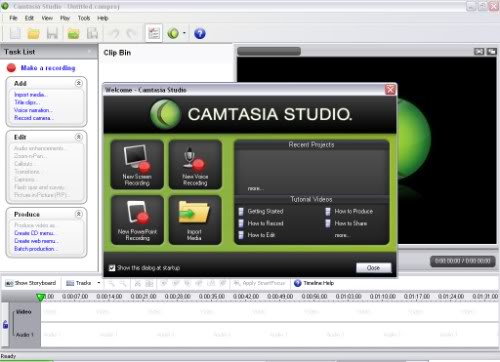Click the Produce video toolbar icon

click(92, 33)
